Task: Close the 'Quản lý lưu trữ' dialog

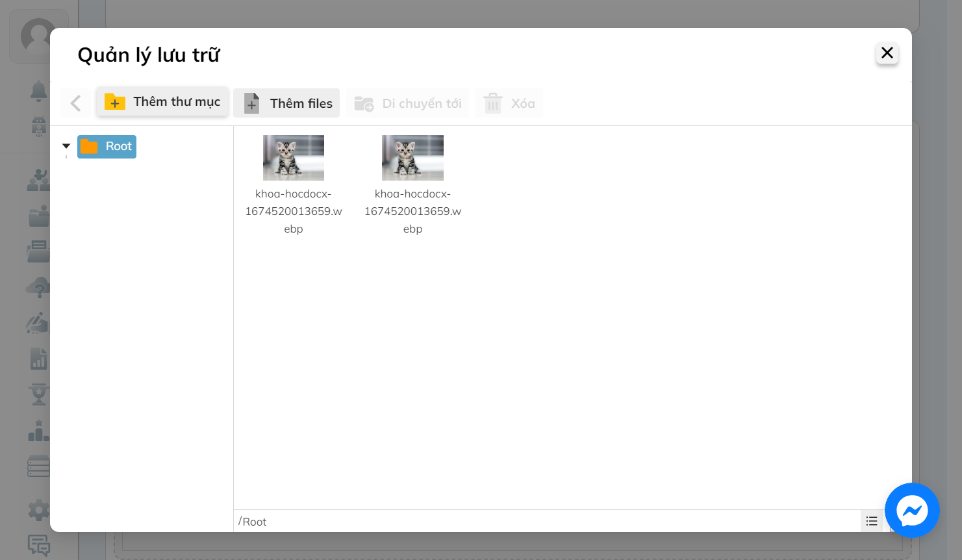Action: click(x=887, y=53)
